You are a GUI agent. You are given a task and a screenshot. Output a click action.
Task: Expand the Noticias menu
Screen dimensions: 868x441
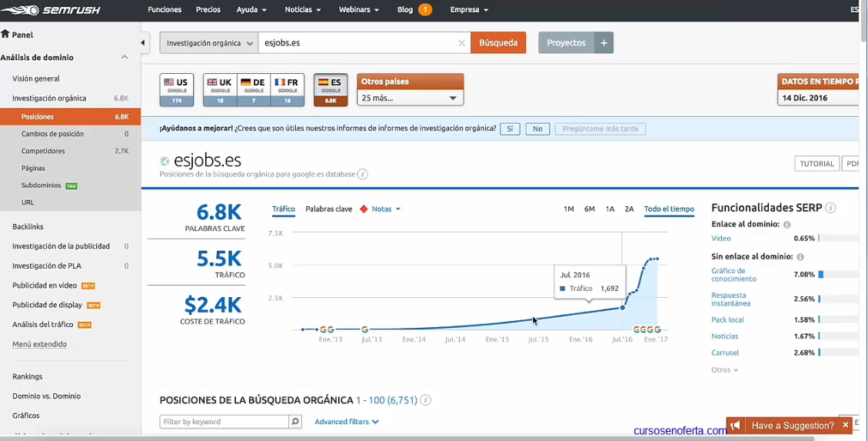(x=303, y=10)
